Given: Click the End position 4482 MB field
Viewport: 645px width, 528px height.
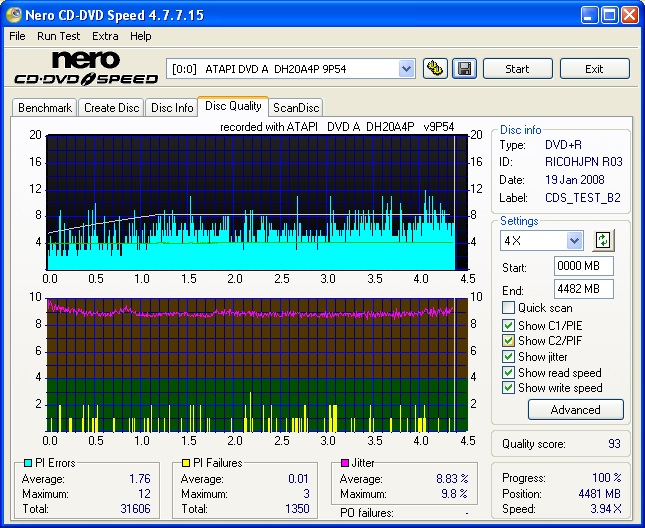Looking at the screenshot, I should click(584, 289).
